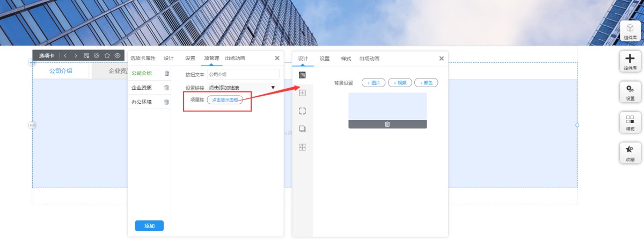This screenshot has width=644, height=243.
Task: Switch to 出场动画 tab in 选项卡属性 panel
Action: [x=235, y=58]
